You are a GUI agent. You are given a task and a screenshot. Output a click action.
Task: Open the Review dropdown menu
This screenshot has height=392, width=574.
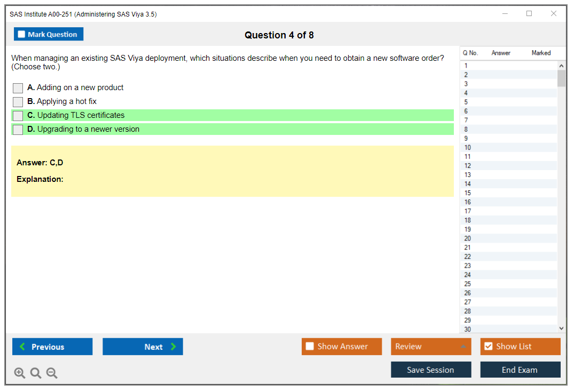click(x=430, y=347)
